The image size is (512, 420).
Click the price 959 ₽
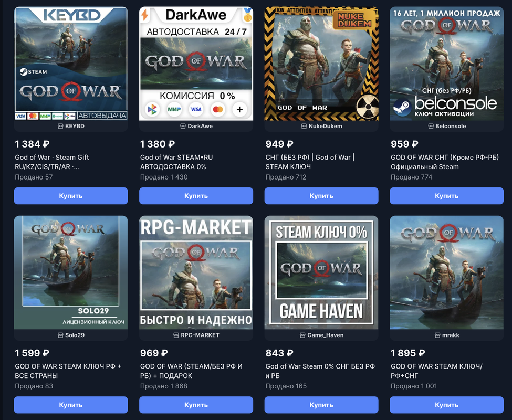pos(404,144)
